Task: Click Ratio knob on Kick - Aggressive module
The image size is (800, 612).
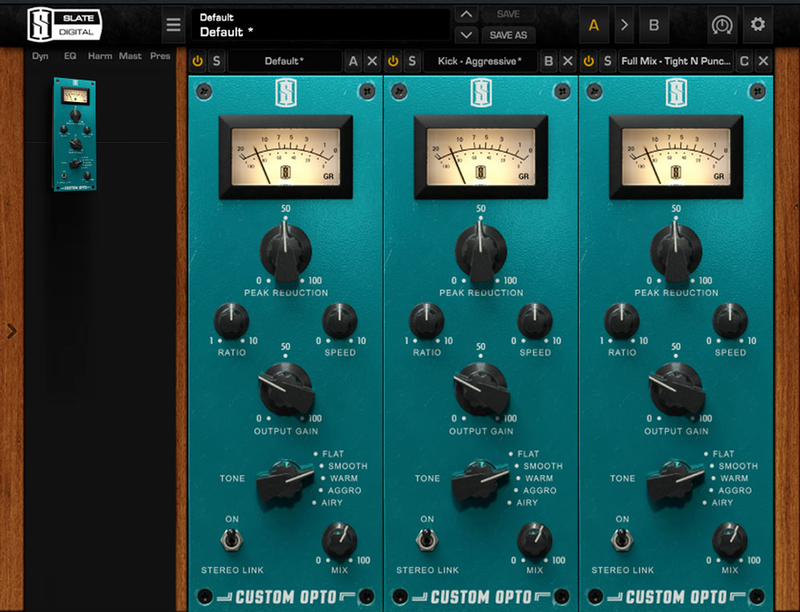Action: [427, 321]
